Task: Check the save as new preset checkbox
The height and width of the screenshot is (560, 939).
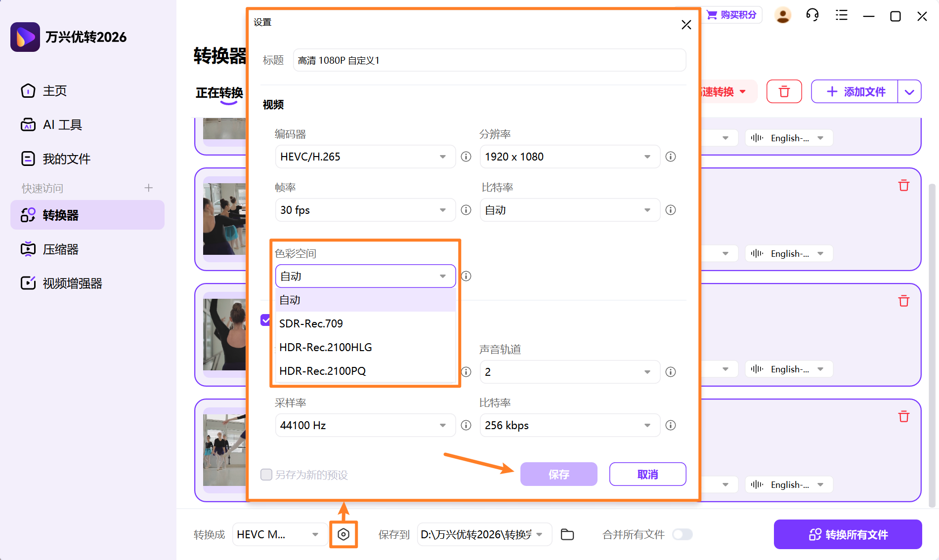Action: coord(266,475)
